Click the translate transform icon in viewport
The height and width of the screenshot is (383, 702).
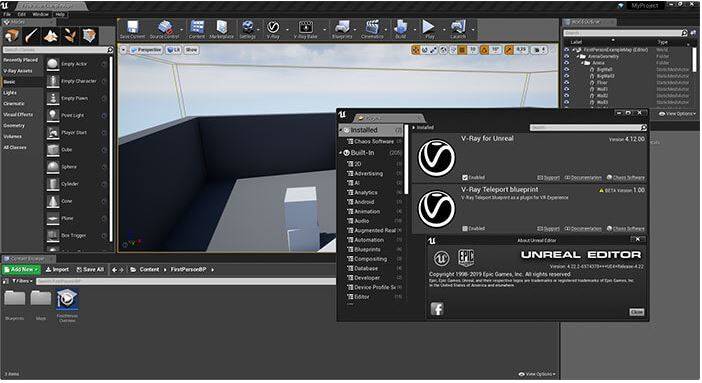click(416, 50)
